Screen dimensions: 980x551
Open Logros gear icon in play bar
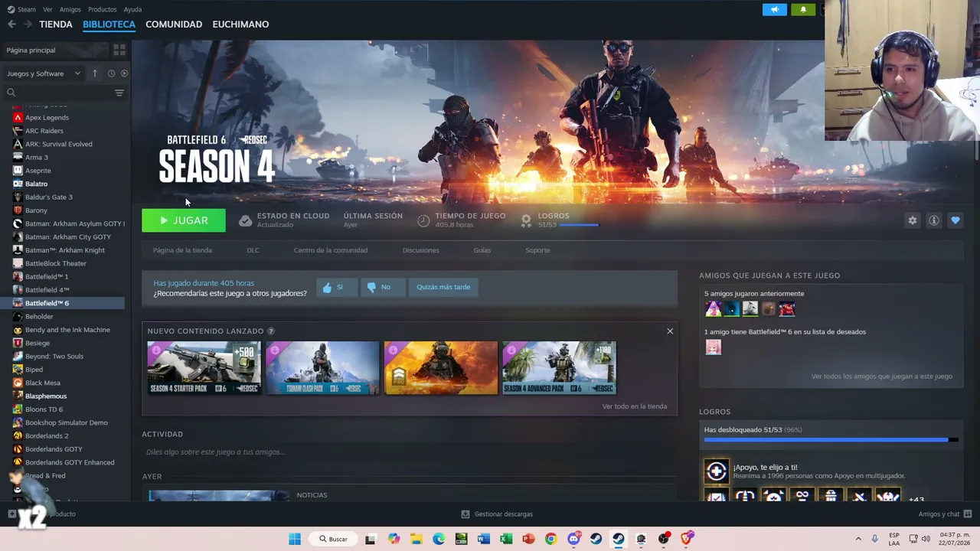pos(526,220)
